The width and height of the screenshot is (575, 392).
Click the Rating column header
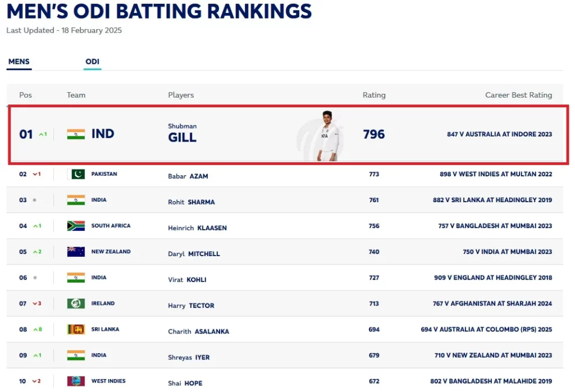click(374, 95)
